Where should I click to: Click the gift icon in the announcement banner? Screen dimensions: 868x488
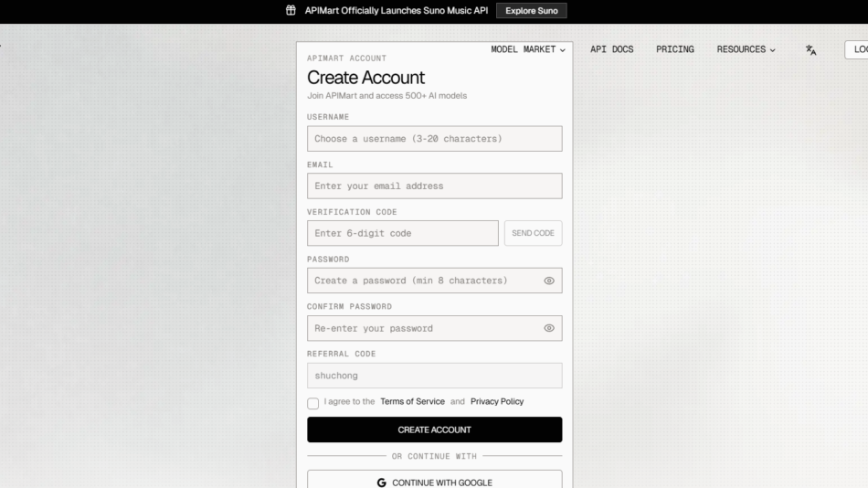coord(291,11)
